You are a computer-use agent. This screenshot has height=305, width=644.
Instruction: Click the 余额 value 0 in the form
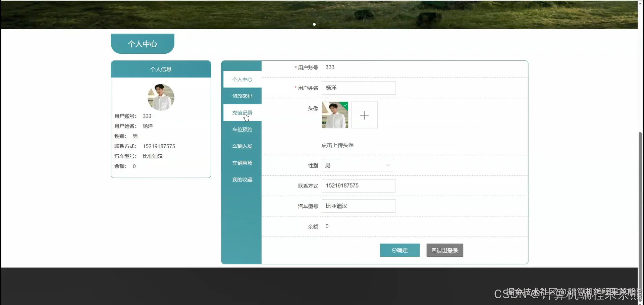[327, 226]
